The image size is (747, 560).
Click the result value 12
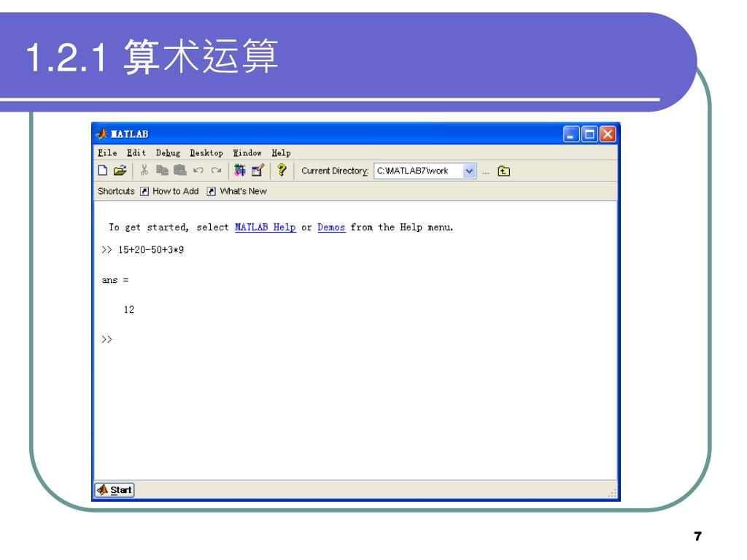(129, 309)
